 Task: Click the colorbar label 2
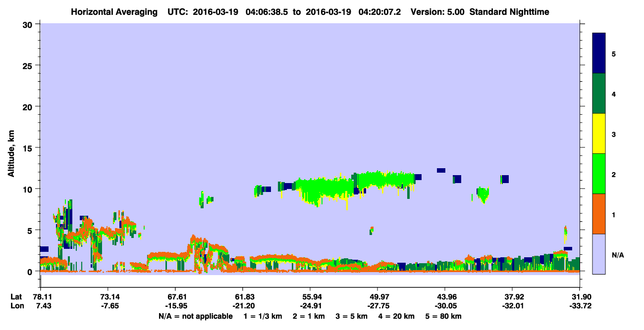pyautogui.click(x=614, y=175)
